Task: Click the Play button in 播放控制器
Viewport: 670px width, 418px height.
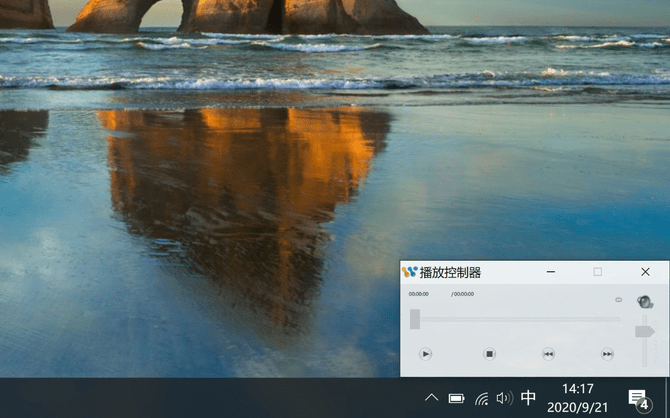Action: point(425,353)
